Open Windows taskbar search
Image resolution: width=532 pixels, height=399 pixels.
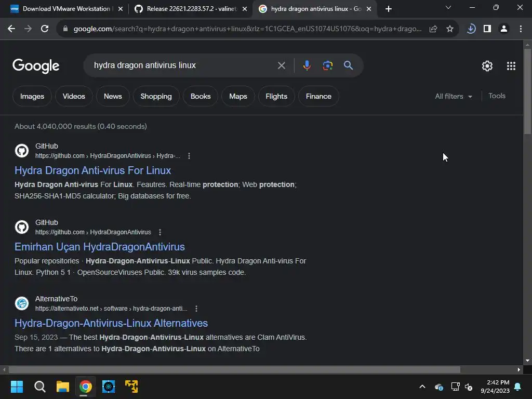point(39,387)
